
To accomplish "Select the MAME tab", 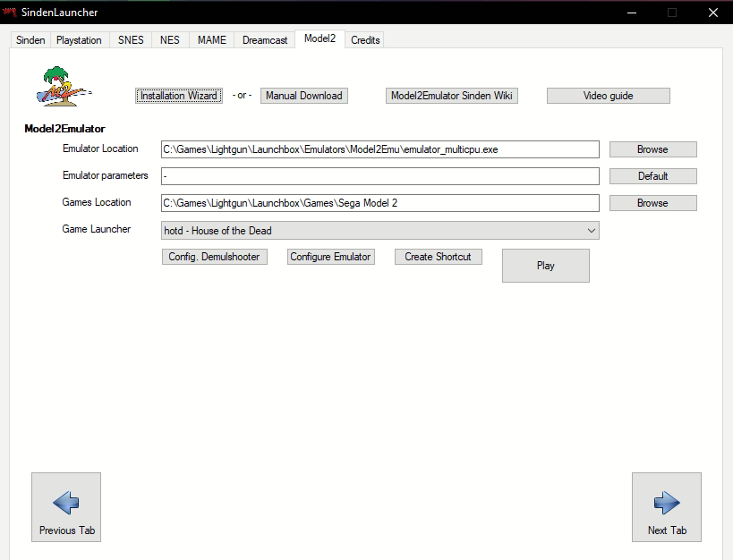I will pos(212,40).
